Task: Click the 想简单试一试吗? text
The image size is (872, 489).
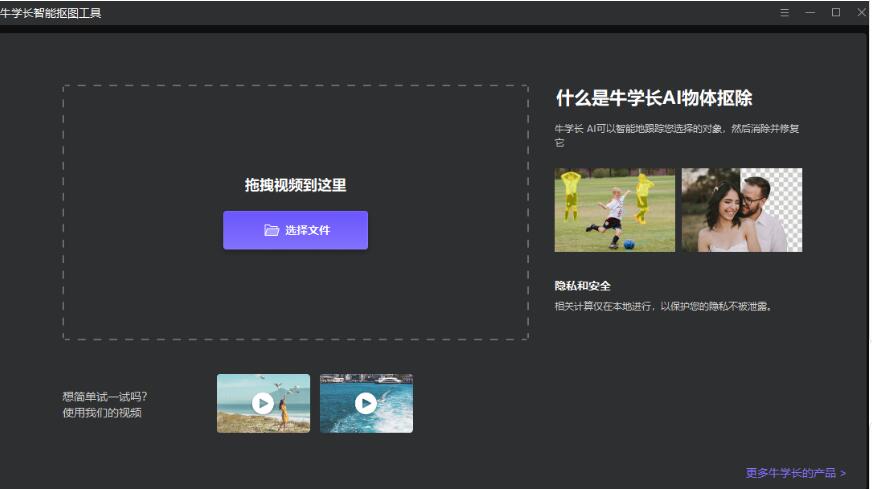Action: pyautogui.click(x=105, y=397)
